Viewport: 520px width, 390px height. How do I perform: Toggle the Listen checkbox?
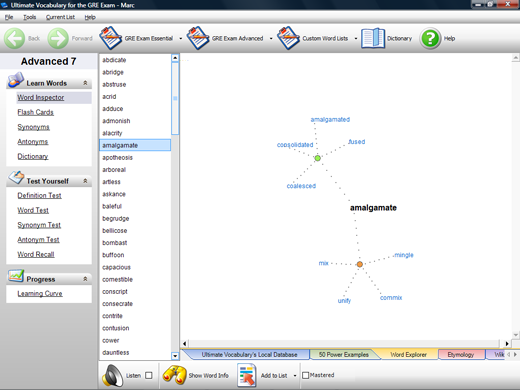pyautogui.click(x=149, y=375)
